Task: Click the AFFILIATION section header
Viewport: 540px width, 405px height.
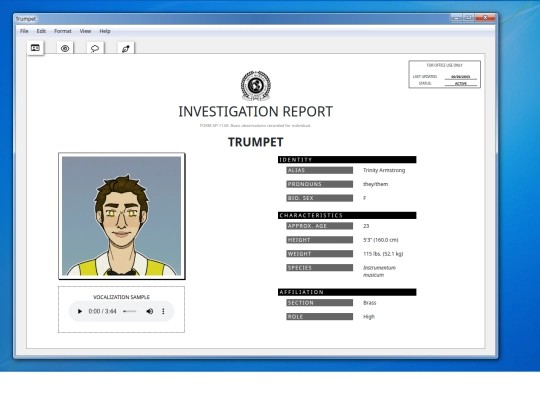Action: pyautogui.click(x=347, y=292)
